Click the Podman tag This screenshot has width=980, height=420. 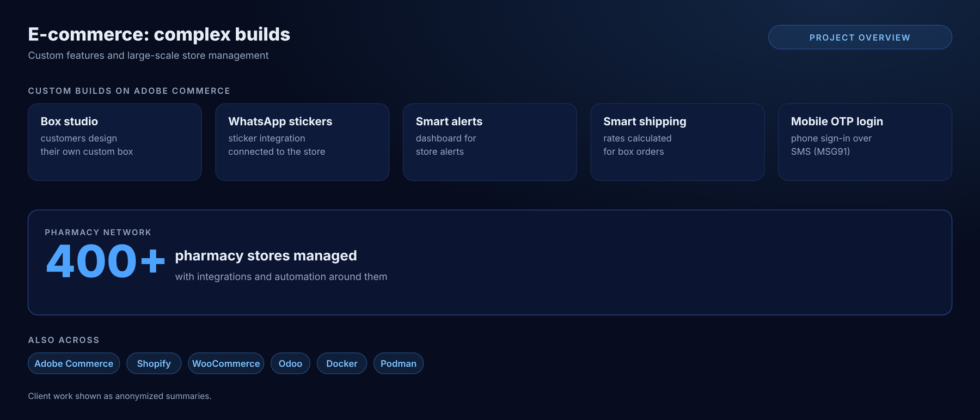point(399,363)
